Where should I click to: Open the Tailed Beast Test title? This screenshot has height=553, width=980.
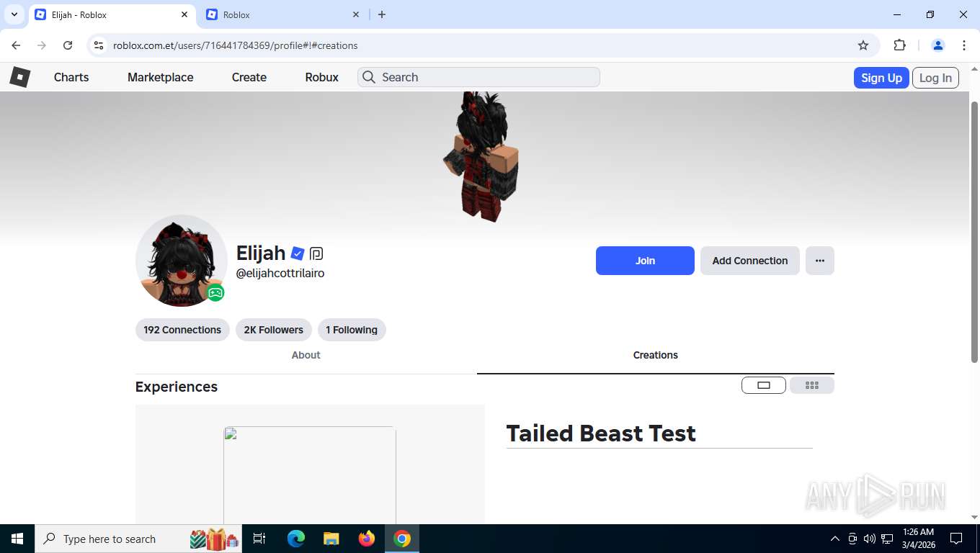click(x=601, y=433)
